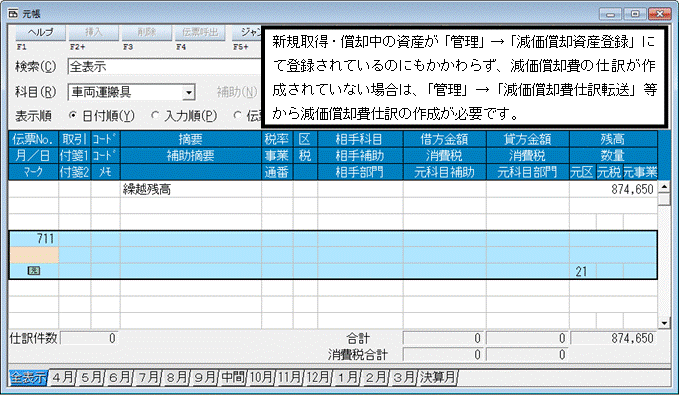Screen dimensions: 679x396
Task: Switch to the 5月 tab
Action: [x=91, y=377]
